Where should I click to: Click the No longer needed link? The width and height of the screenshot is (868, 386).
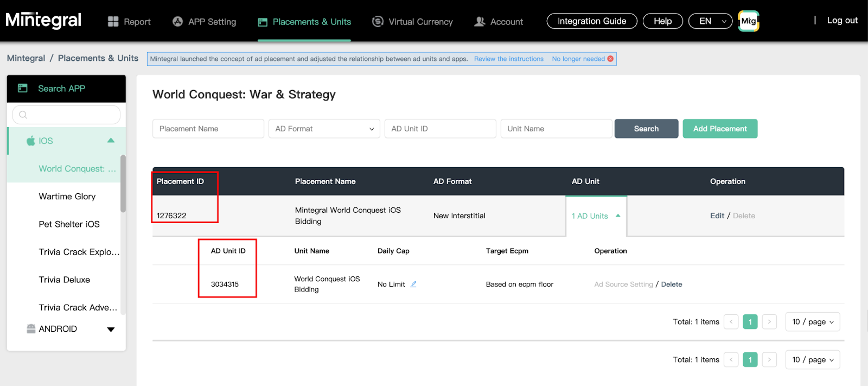coord(578,59)
